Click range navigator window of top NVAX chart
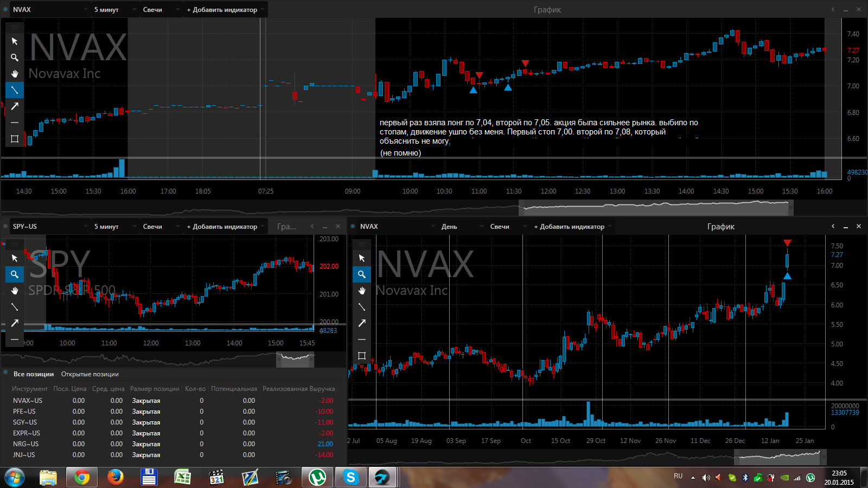Image resolution: width=868 pixels, height=488 pixels. [656, 207]
